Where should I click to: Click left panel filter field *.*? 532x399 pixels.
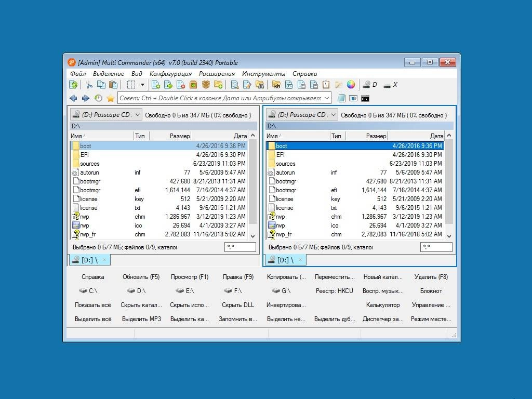coord(240,247)
